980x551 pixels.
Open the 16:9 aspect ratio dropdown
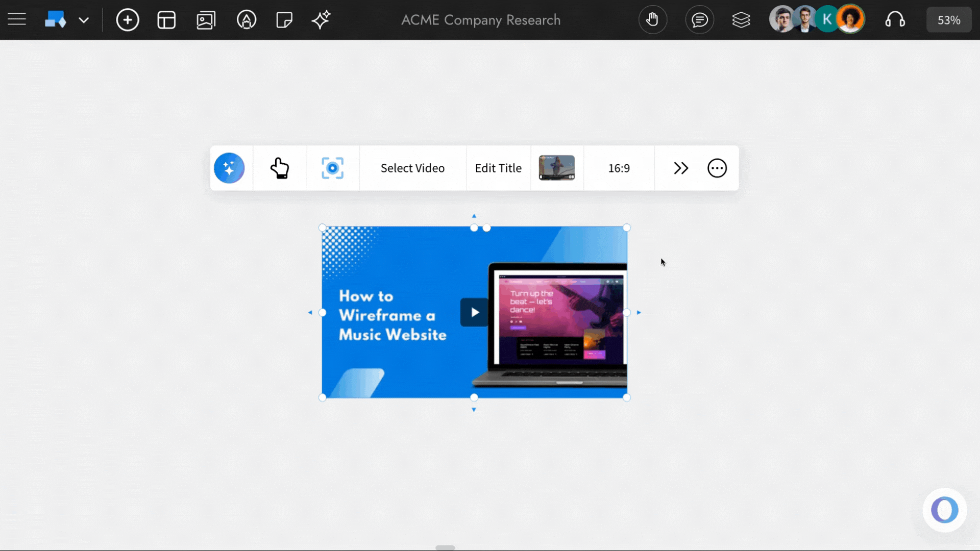pyautogui.click(x=619, y=168)
